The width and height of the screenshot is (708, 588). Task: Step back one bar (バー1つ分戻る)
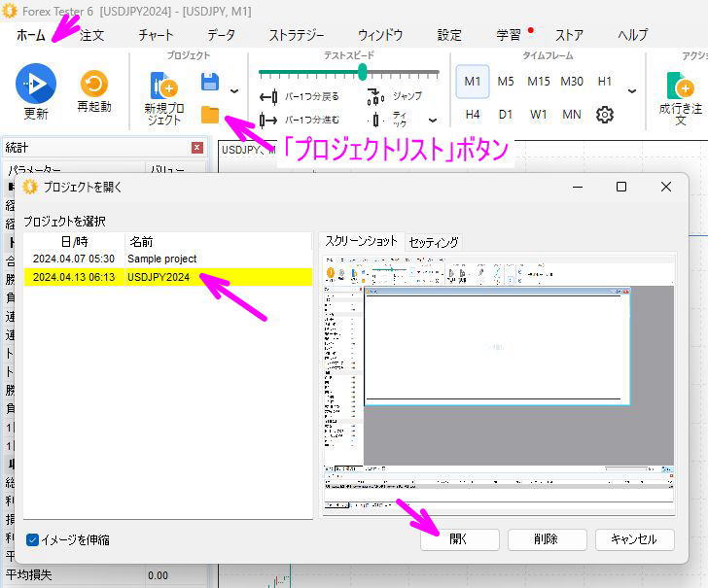coord(299,96)
